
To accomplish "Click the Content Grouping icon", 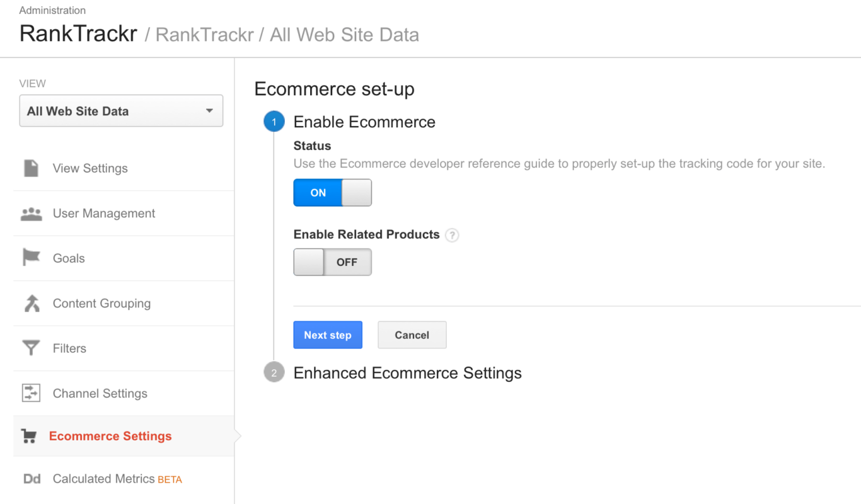I will 32,303.
